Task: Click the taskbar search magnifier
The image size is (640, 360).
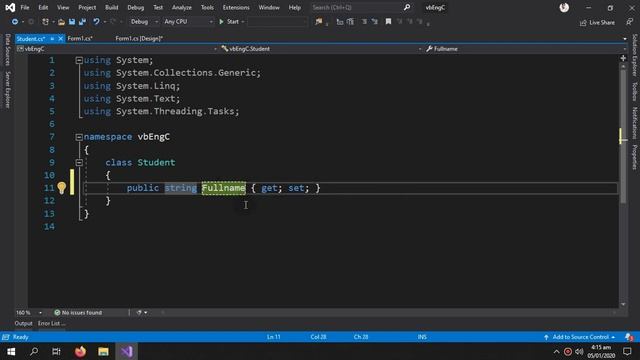Action: pyautogui.click(x=34, y=351)
